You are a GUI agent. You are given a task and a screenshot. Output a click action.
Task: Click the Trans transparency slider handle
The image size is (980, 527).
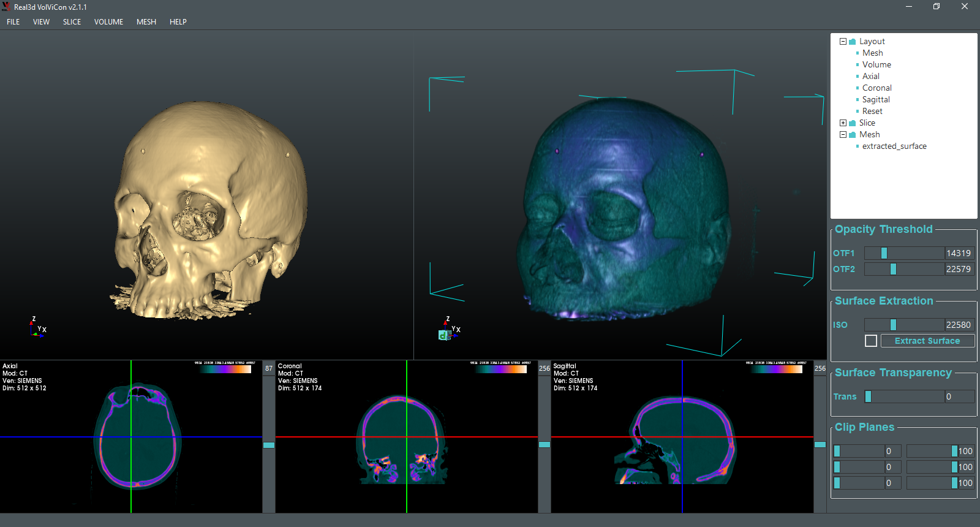[x=868, y=396]
